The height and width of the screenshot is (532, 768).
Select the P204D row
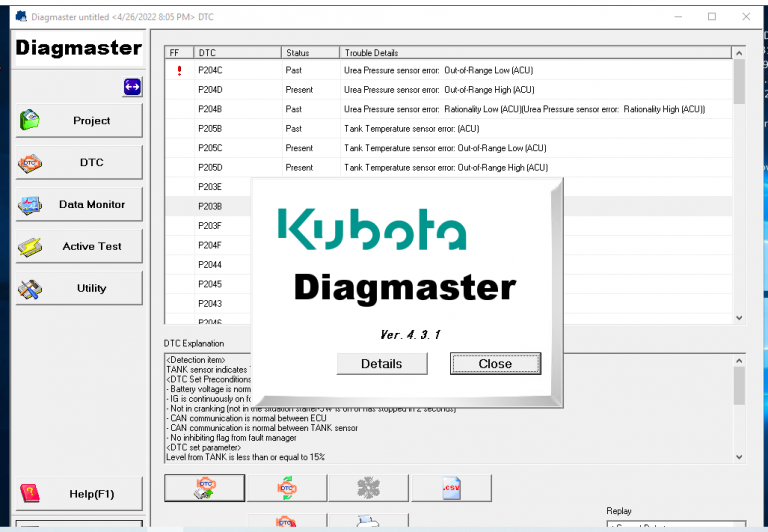[x=449, y=90]
